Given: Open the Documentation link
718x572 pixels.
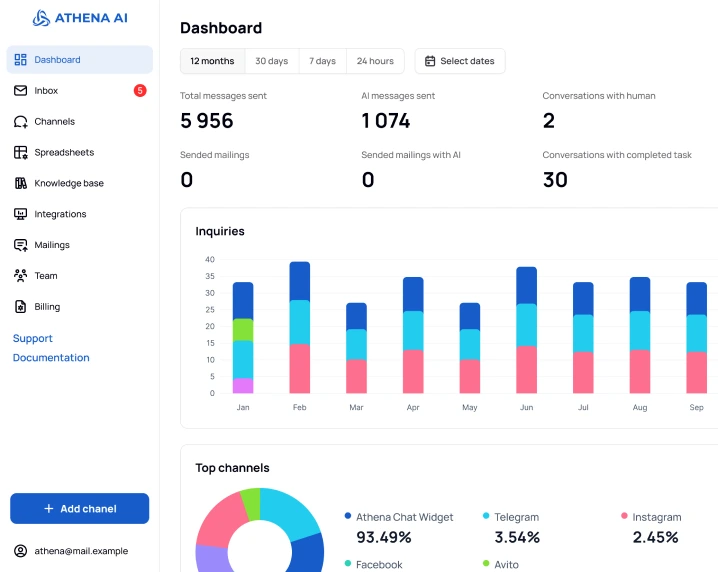Looking at the screenshot, I should point(51,358).
